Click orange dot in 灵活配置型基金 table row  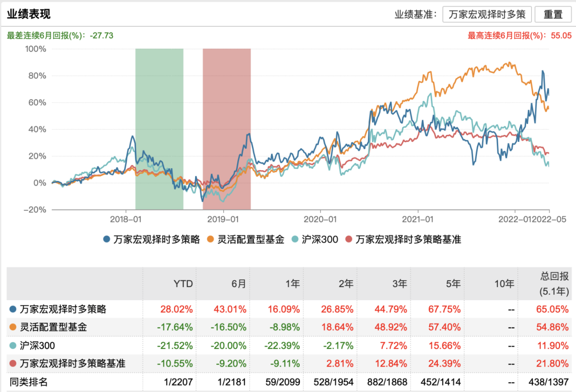pos(13,327)
